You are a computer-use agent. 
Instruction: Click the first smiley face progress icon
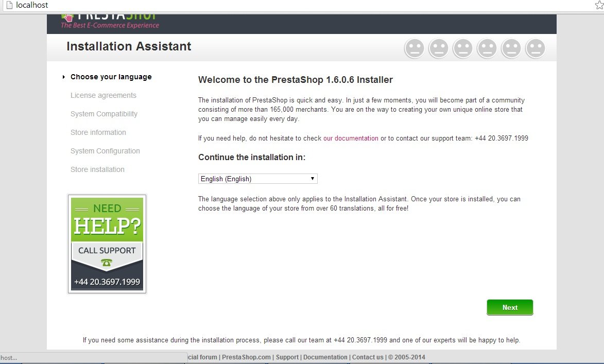415,48
